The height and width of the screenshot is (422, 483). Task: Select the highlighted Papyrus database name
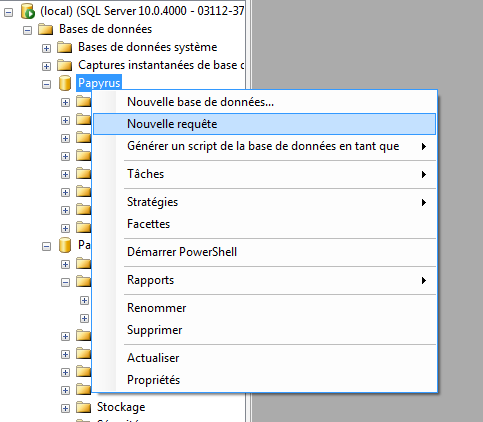(x=99, y=83)
